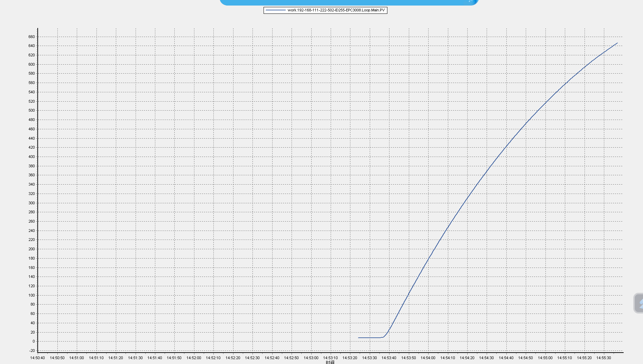Click the 14:54:30 time label on the x-axis
Image resolution: width=643 pixels, height=364 pixels.
tap(486, 358)
